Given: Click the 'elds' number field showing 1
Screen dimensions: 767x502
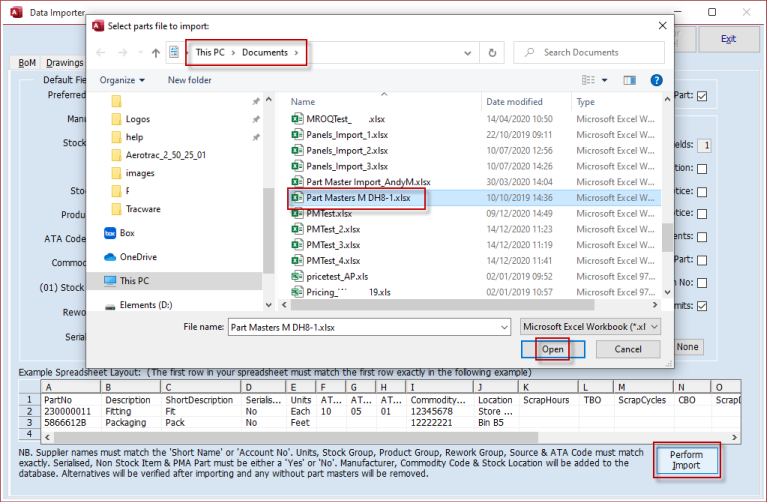Looking at the screenshot, I should (704, 145).
